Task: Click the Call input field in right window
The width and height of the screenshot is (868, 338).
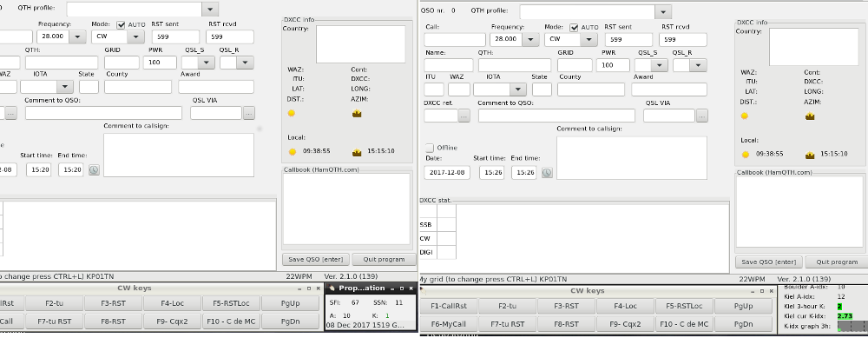Action: point(455,40)
